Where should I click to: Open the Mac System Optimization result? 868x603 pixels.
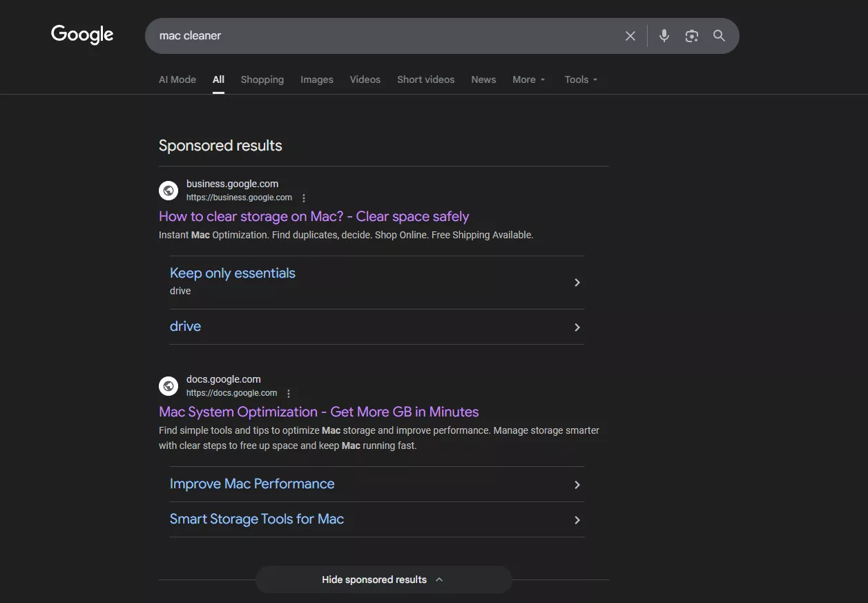(318, 412)
